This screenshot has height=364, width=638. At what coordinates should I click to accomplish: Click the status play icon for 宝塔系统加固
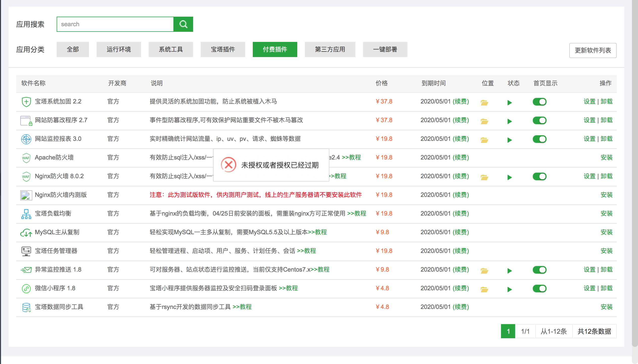[x=510, y=102]
